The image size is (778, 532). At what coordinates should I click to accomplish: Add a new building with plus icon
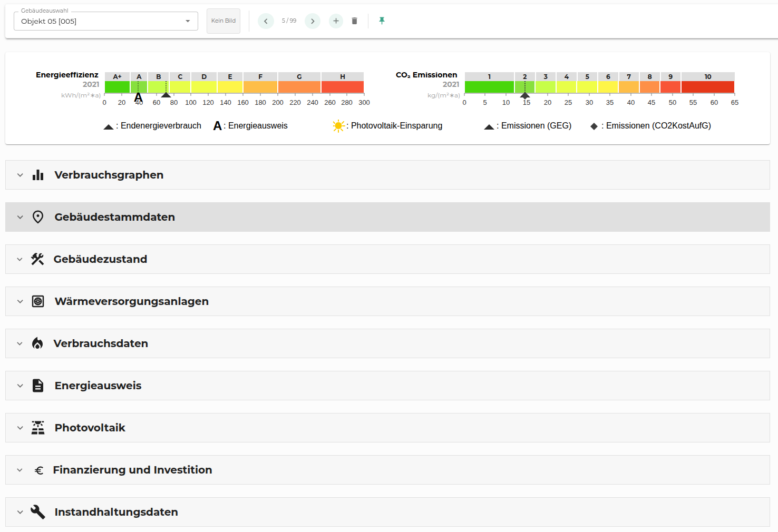336,21
